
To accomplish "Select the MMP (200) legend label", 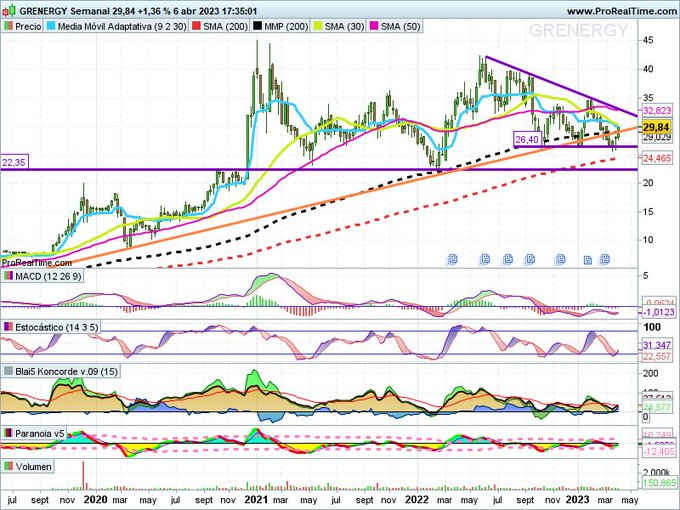I will click(286, 26).
